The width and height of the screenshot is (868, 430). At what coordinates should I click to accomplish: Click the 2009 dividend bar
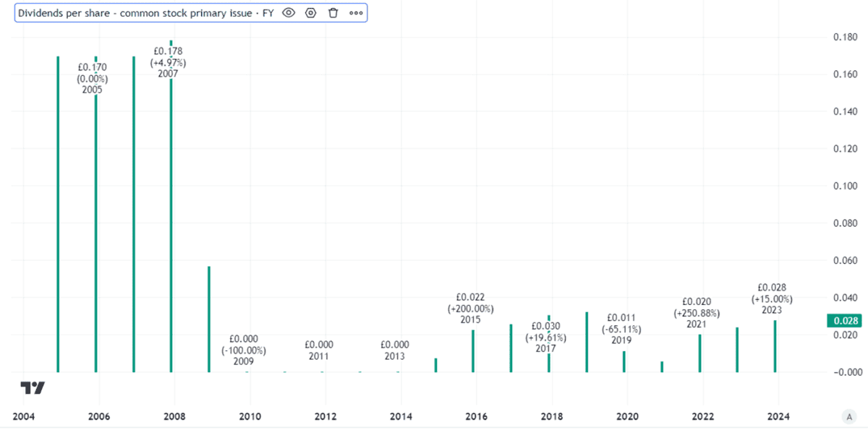click(209, 318)
